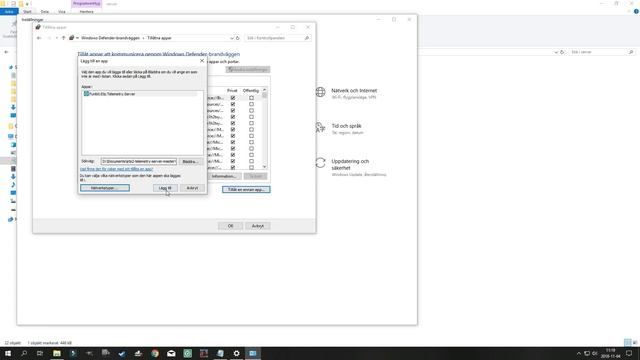Click forward arrow in Tillåtna appar window
640x360 pixels.
click(x=49, y=38)
